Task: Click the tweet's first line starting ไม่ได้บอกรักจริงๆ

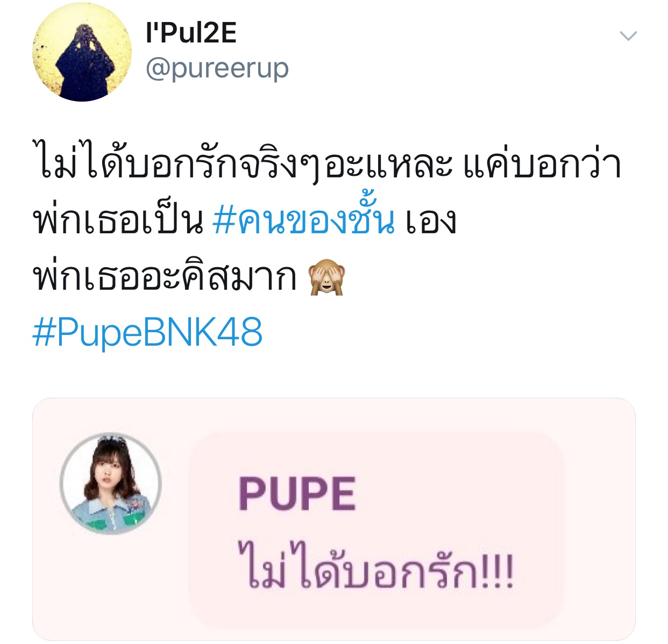Action: 327,161
